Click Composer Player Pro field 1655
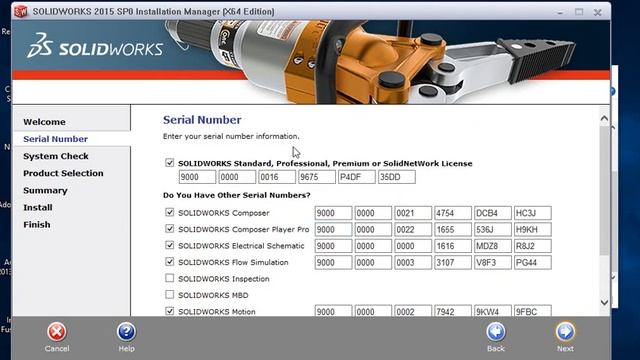The image size is (640, 360). 453,229
